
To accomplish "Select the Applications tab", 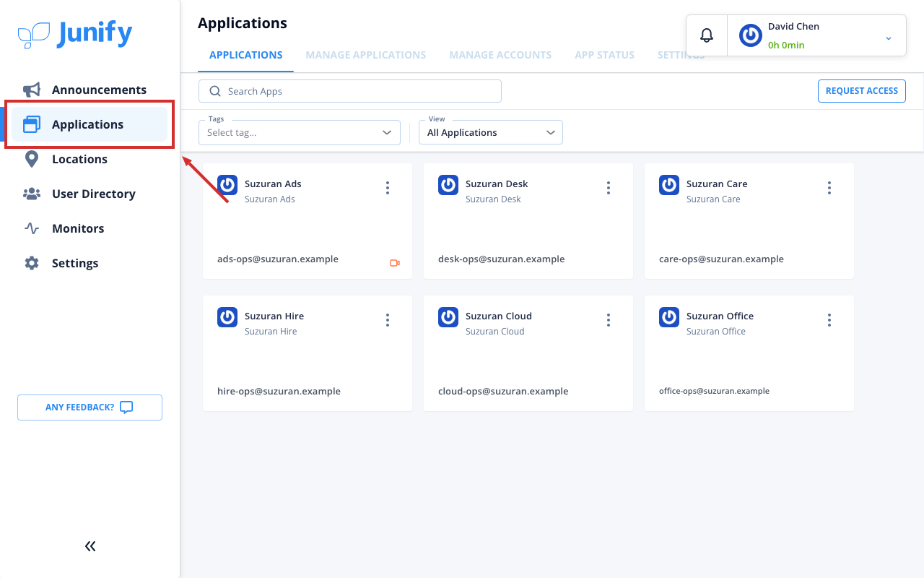I will (246, 55).
